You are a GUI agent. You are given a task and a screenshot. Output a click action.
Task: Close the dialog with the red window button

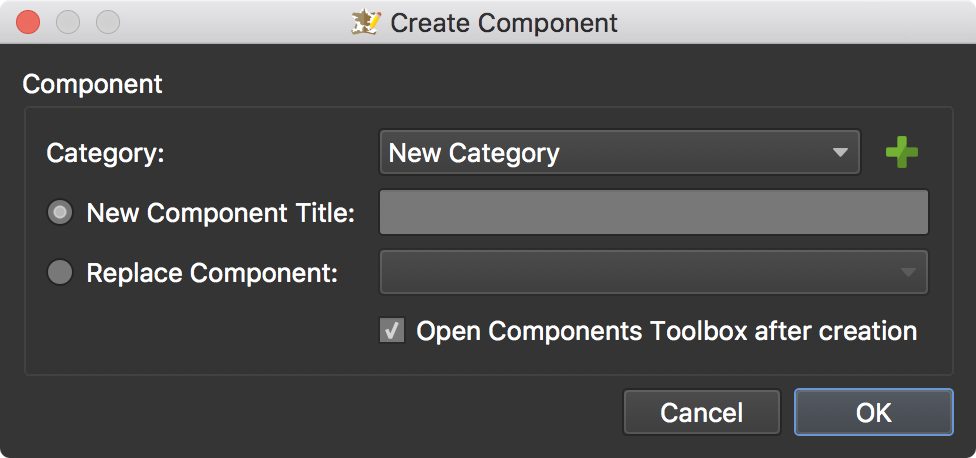click(x=28, y=23)
